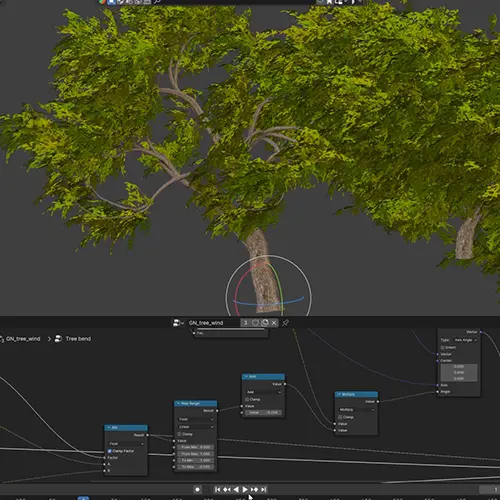Pin the GN_tree_wind node tree
The image size is (500, 500).
tap(286, 323)
